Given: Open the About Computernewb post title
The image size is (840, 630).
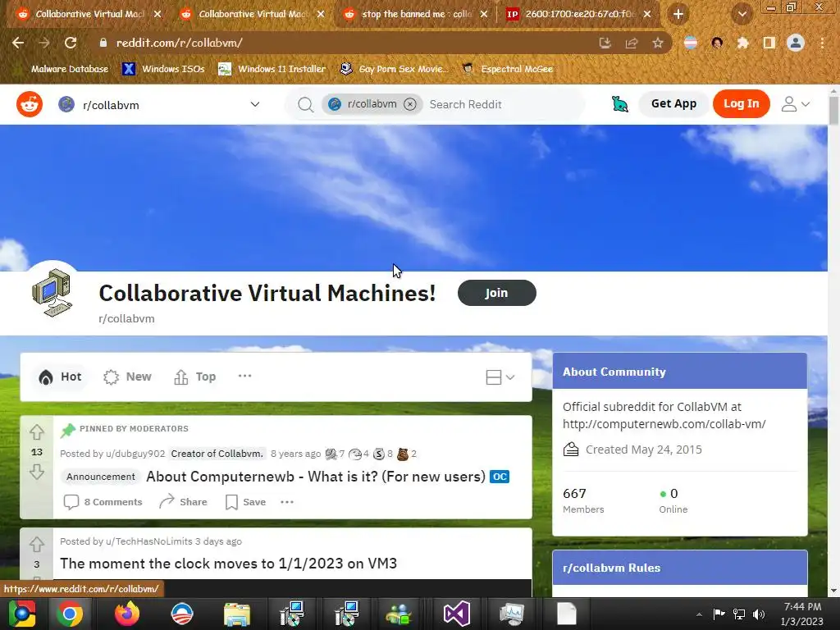Looking at the screenshot, I should click(x=316, y=477).
